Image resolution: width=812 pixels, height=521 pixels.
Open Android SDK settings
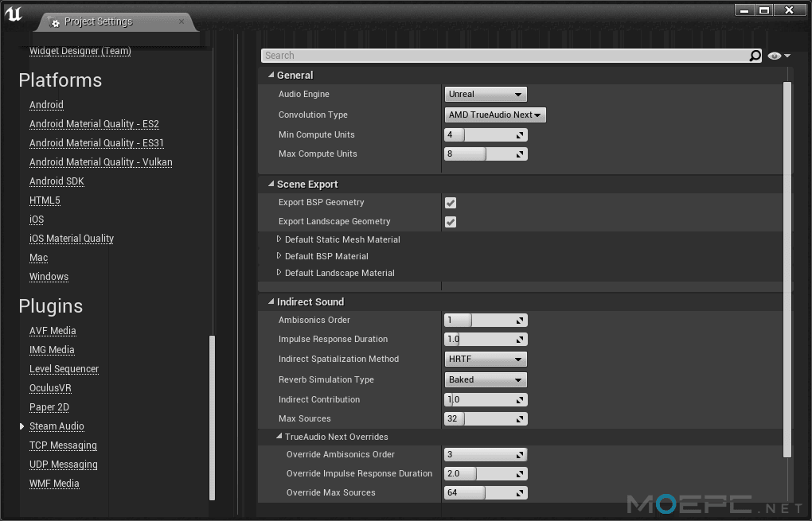(x=57, y=181)
